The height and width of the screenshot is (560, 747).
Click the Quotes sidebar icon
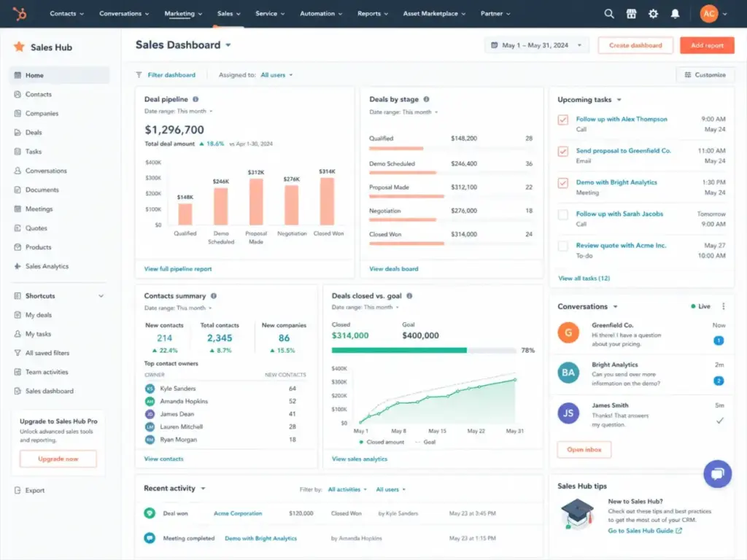pos(18,228)
